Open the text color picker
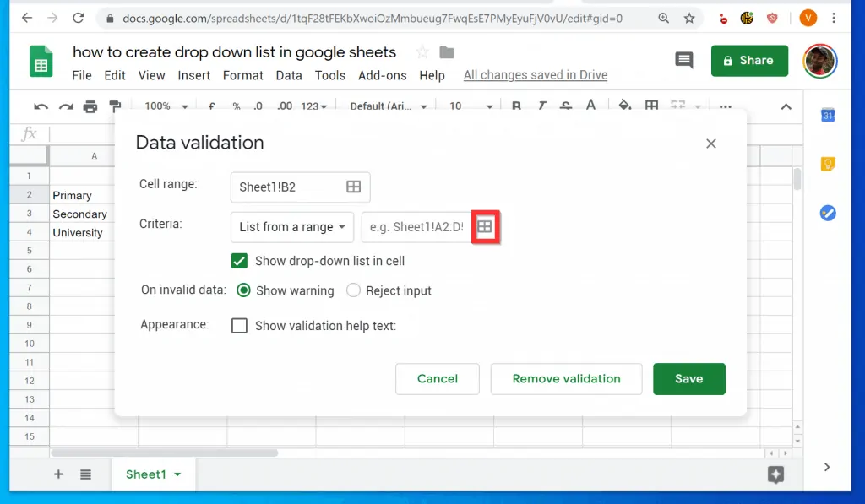The height and width of the screenshot is (504, 865). tap(590, 106)
